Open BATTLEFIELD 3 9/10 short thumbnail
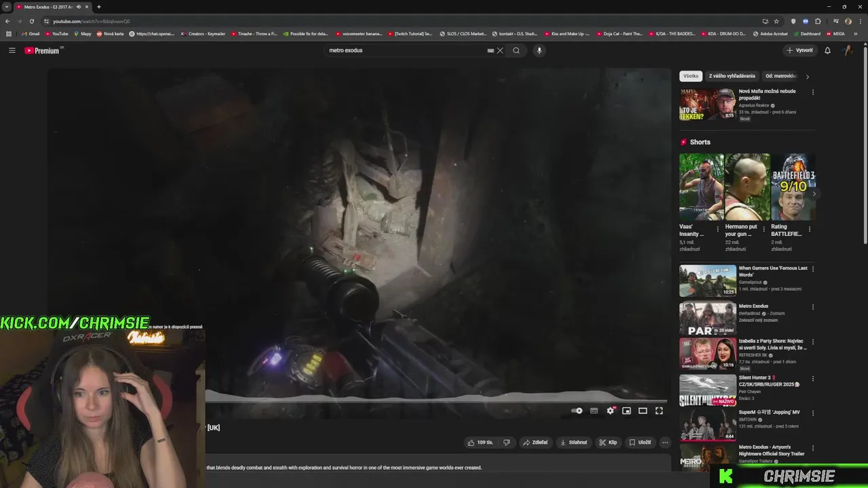 [x=793, y=186]
